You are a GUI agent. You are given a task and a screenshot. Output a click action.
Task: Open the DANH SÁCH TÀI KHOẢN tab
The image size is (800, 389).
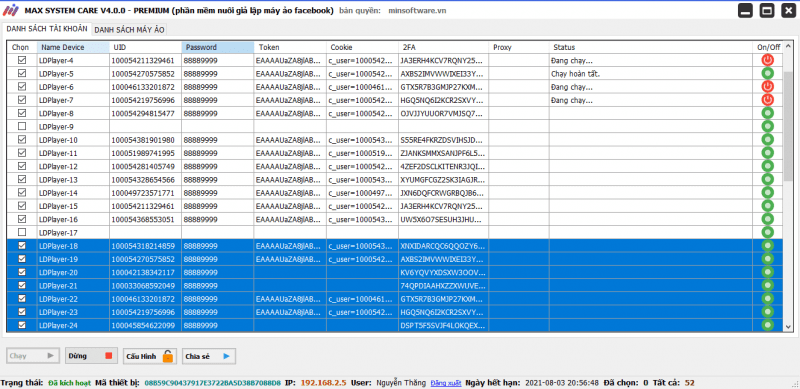tap(47, 29)
